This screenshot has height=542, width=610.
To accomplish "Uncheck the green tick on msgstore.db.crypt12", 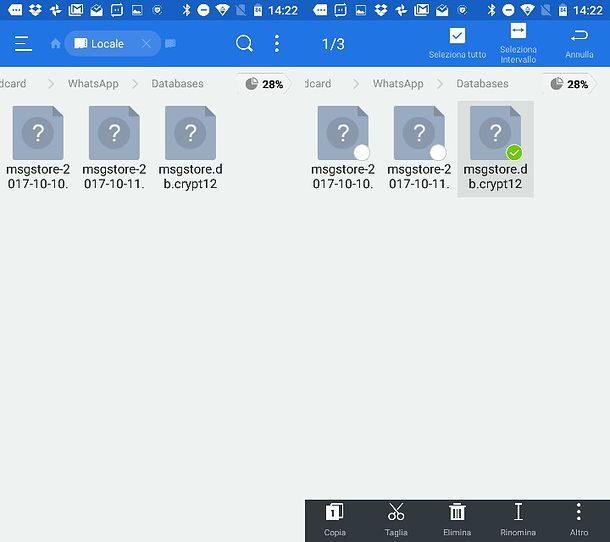I will click(x=514, y=152).
